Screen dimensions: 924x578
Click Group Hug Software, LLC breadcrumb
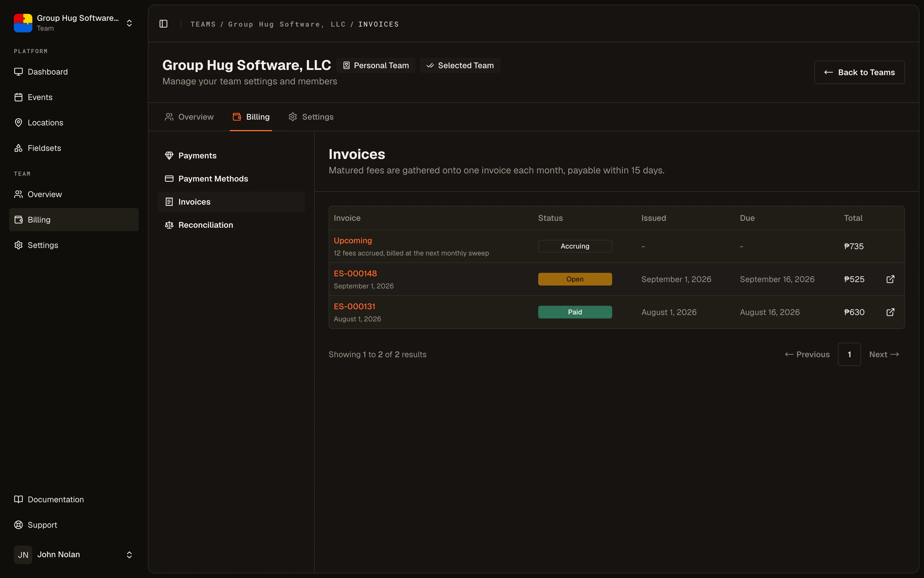[287, 24]
